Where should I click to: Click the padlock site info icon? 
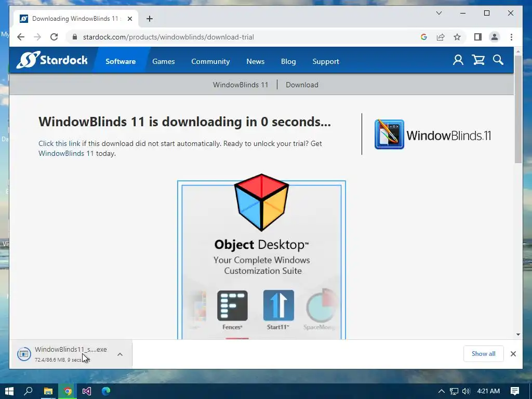pos(75,37)
